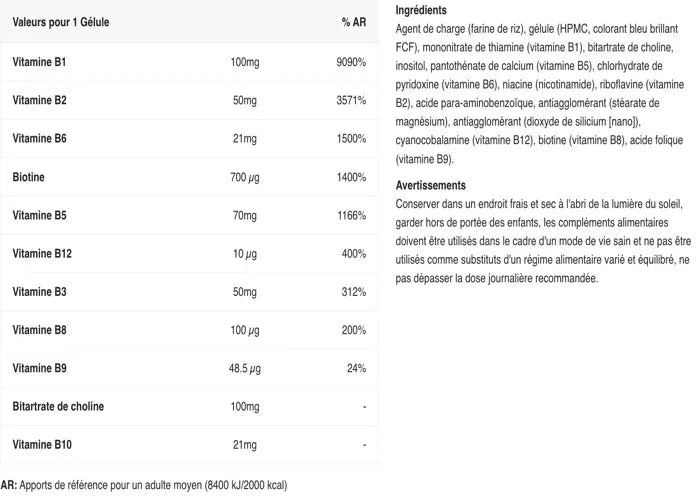Click the Vitamine B9 row label
700x500 pixels.
(39, 368)
